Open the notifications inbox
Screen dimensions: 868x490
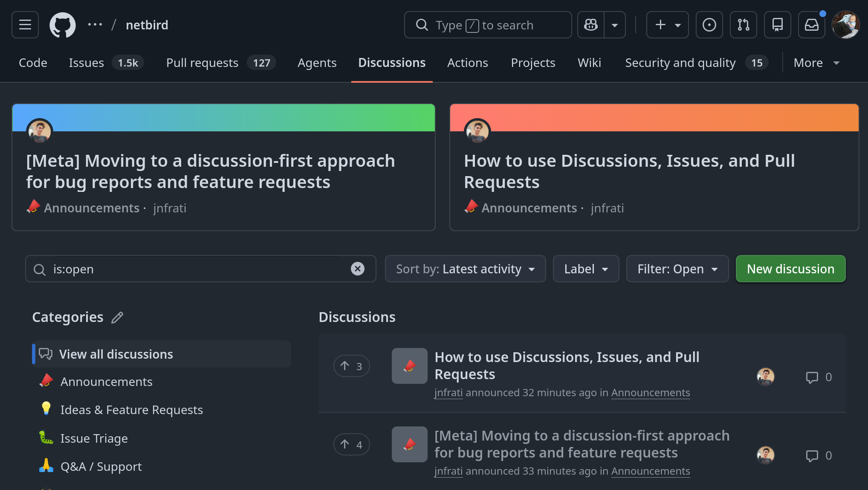click(x=812, y=25)
